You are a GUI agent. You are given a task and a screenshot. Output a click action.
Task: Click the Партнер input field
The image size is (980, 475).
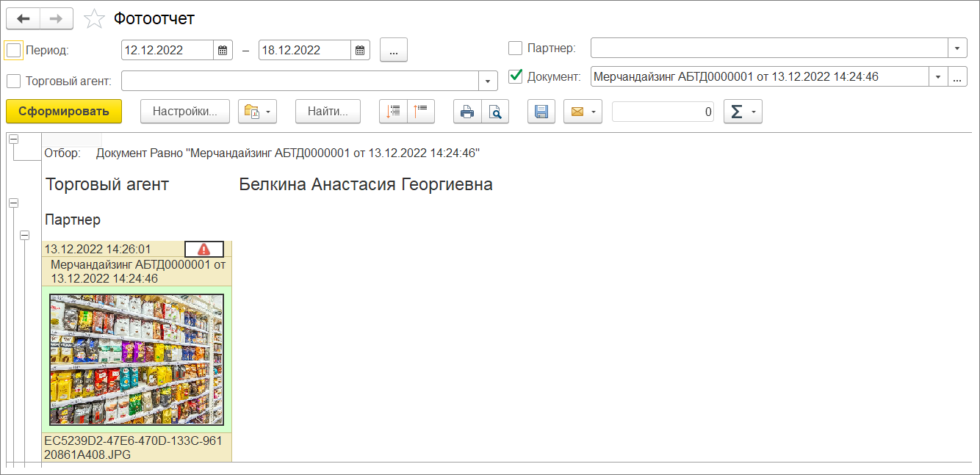tap(769, 48)
